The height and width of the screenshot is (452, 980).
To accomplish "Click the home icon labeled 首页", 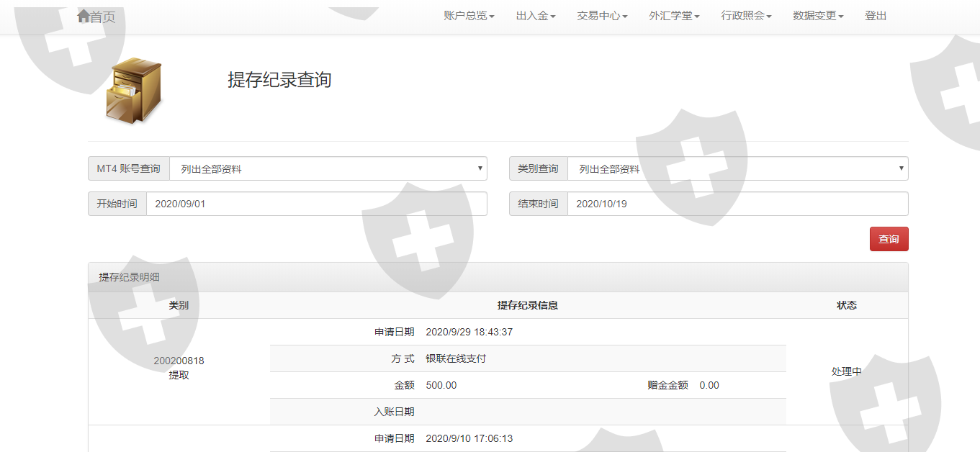I will 96,17.
